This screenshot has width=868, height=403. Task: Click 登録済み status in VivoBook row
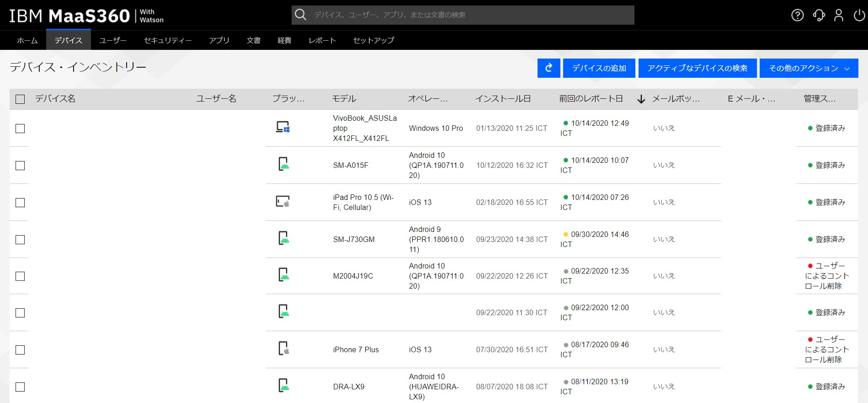826,129
